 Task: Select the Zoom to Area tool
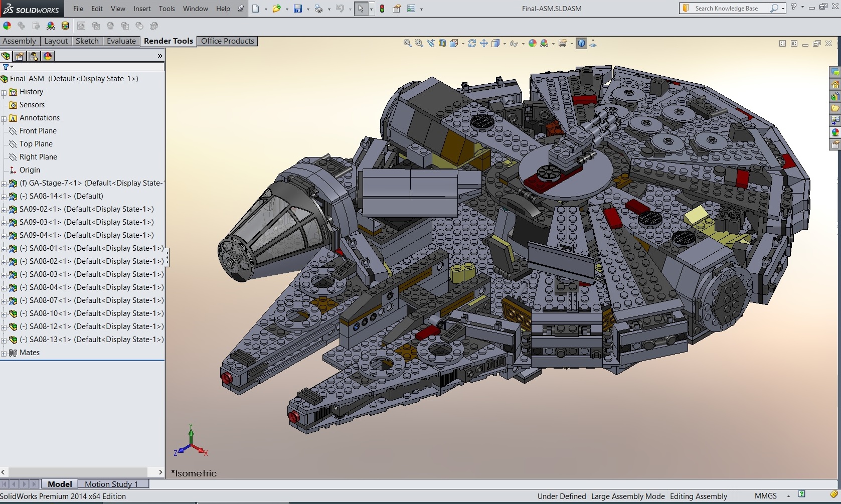(x=419, y=44)
